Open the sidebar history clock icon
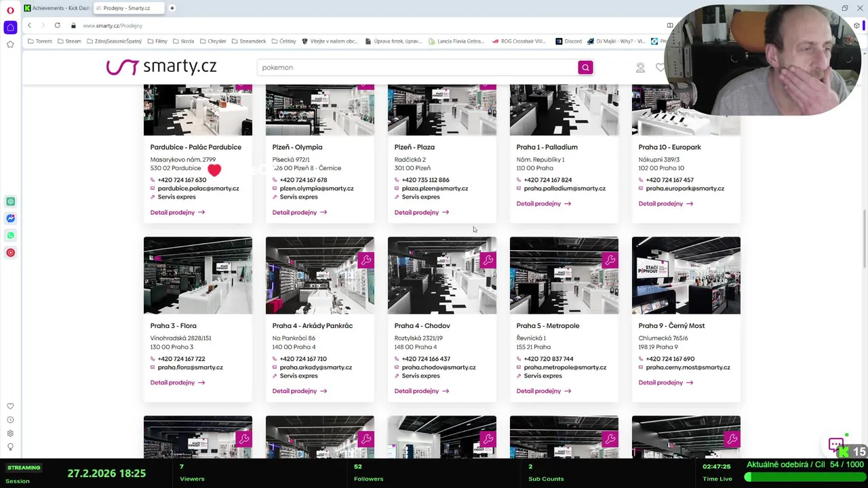Screen dimensions: 868x488 (10, 420)
